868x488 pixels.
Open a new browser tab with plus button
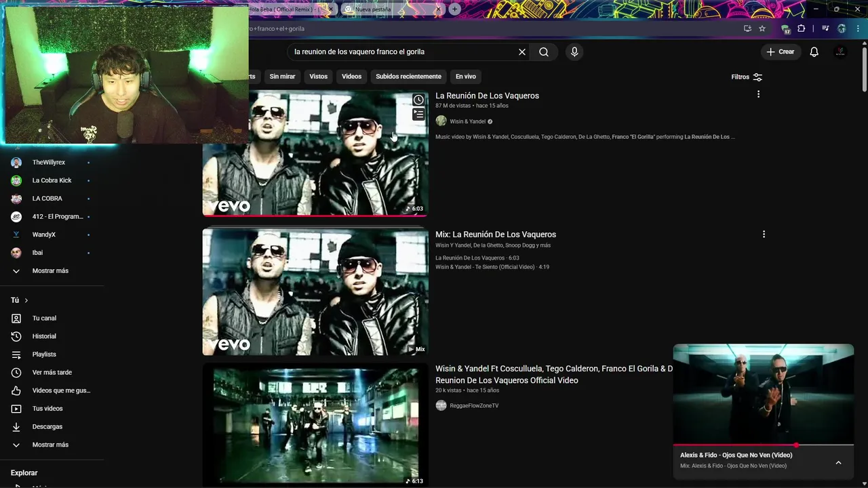(454, 9)
